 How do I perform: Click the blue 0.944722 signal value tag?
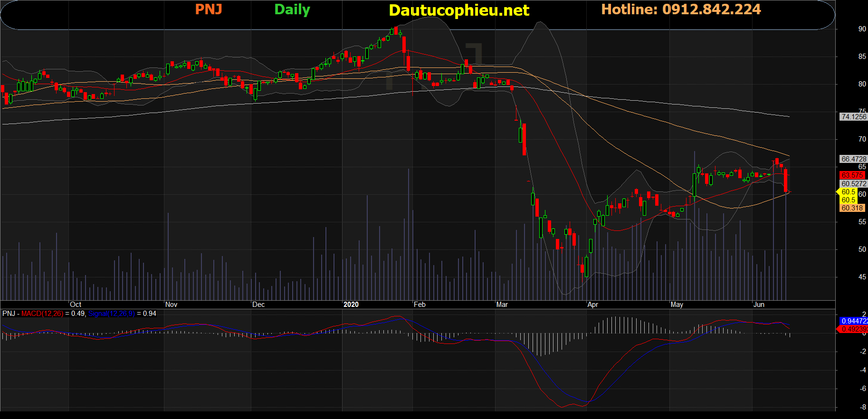pyautogui.click(x=854, y=321)
